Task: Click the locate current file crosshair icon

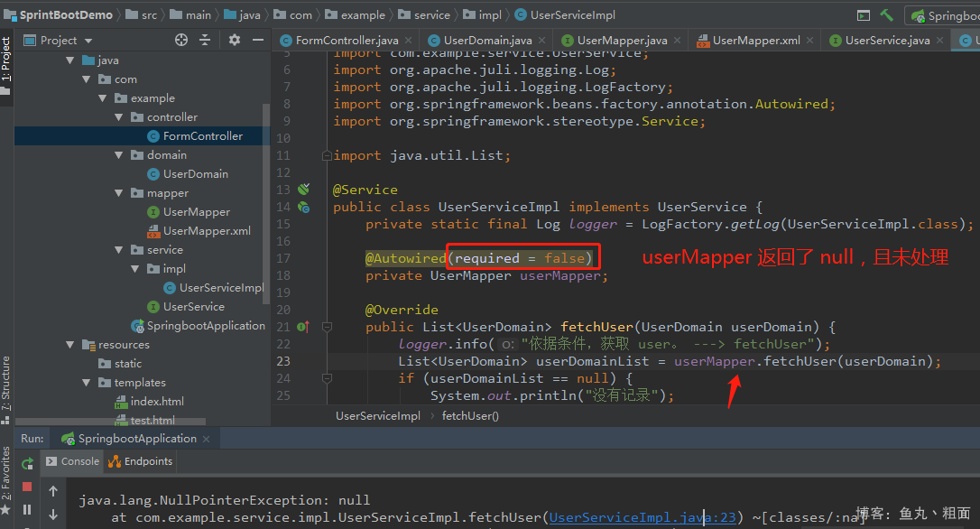Action: click(x=181, y=40)
